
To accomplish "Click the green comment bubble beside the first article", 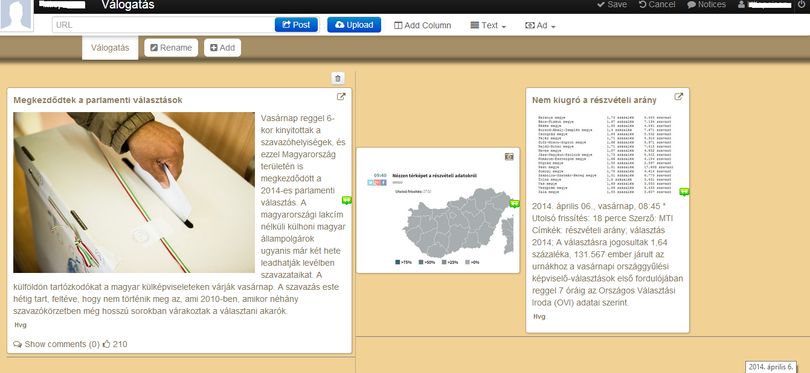I will pyautogui.click(x=347, y=200).
